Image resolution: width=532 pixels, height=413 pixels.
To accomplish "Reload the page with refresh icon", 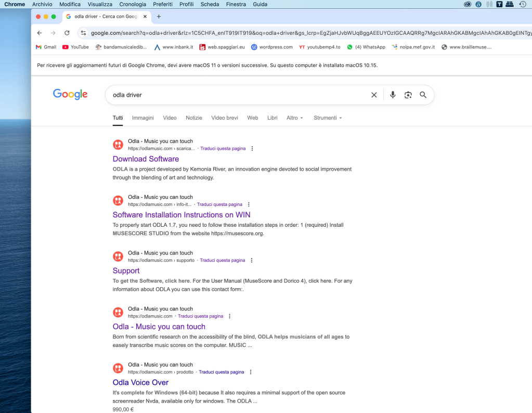I will click(67, 33).
